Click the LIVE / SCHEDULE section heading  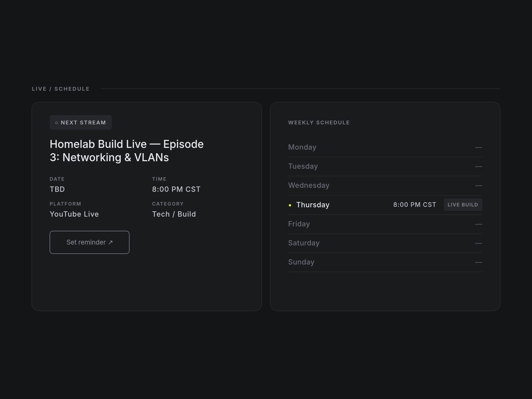tap(61, 89)
